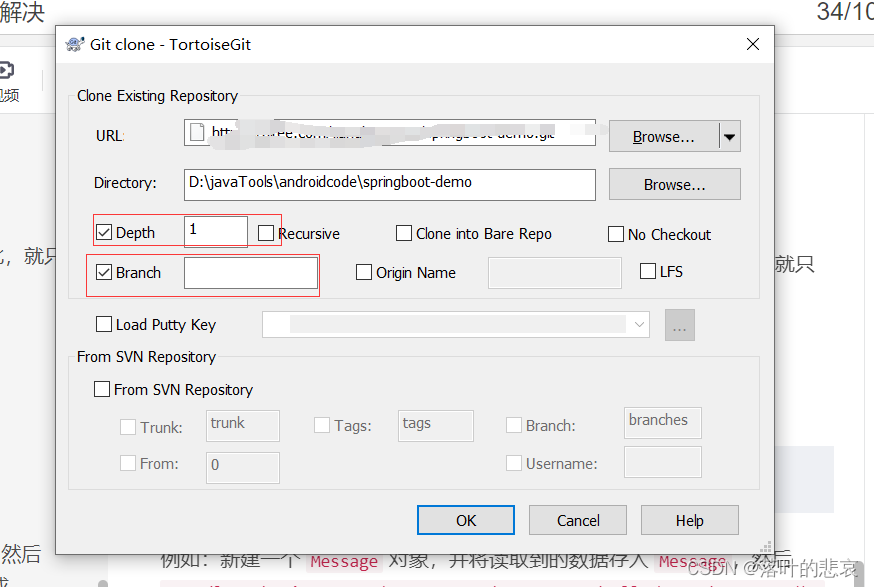Click the Putty key ellipsis button

pos(679,324)
